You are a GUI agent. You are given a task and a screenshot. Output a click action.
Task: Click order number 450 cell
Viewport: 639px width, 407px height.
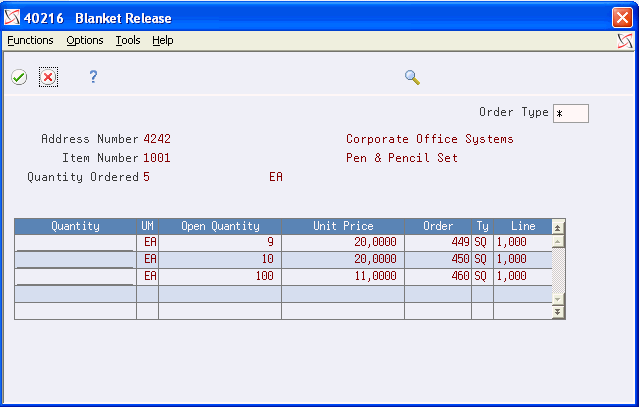438,260
